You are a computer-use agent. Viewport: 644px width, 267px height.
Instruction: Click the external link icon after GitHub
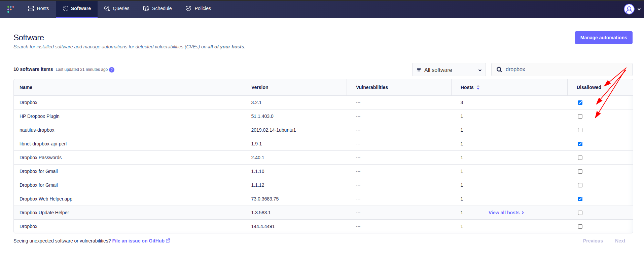tap(168, 240)
